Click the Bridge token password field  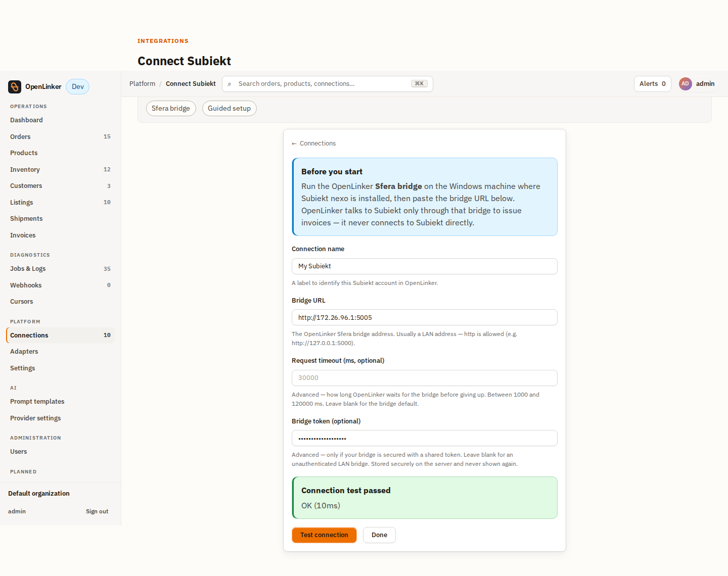pyautogui.click(x=425, y=438)
